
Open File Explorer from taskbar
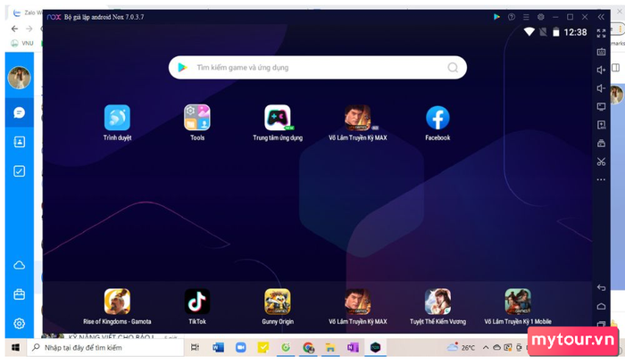[x=330, y=348]
